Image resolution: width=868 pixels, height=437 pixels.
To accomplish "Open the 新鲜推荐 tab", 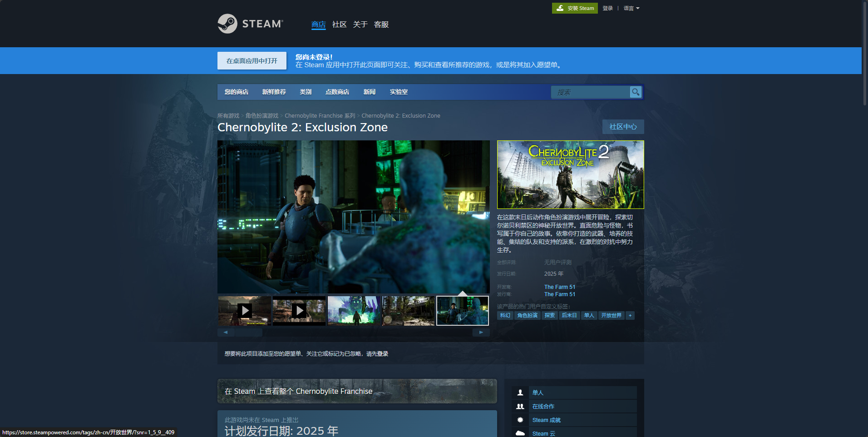I will click(274, 92).
